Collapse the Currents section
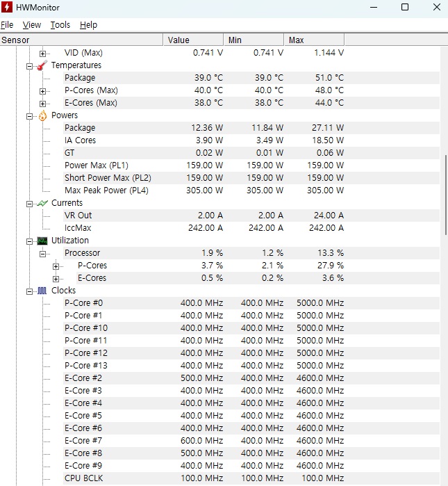Image resolution: width=448 pixels, height=486 pixels. click(29, 204)
